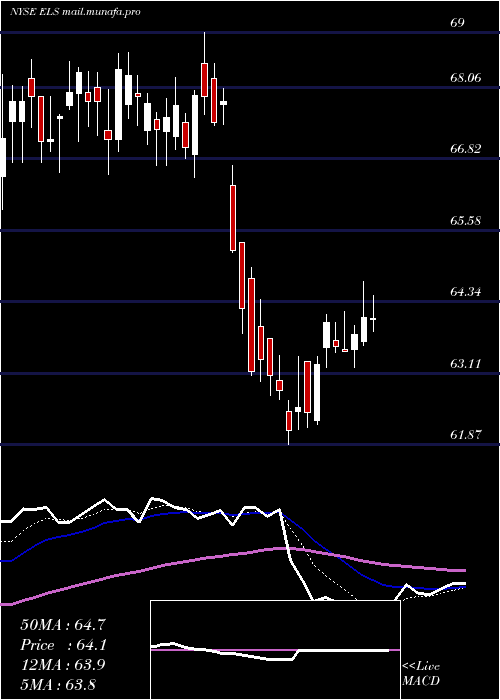This screenshot has height=700, width=500.
Task: Click the Price : 64.1 value
Action: tap(64, 645)
